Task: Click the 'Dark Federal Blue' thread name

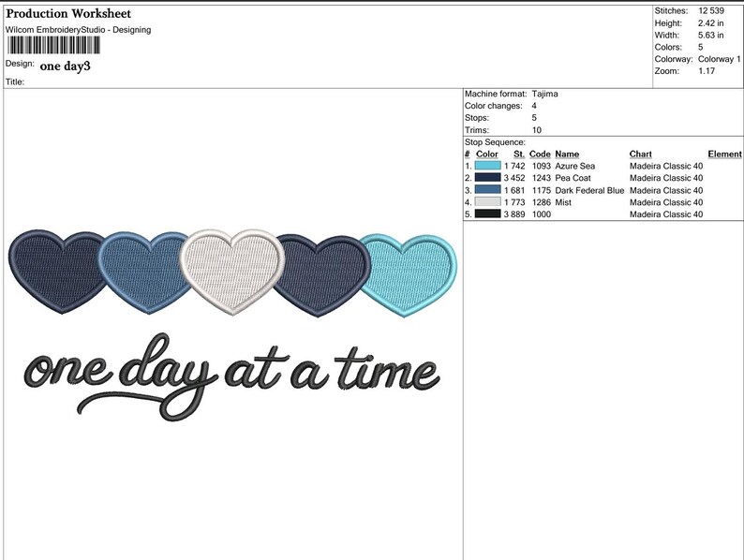Action: [589, 190]
